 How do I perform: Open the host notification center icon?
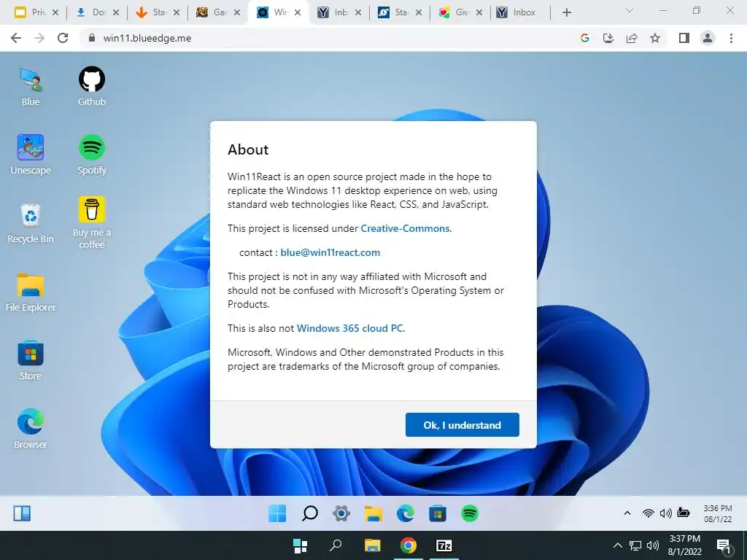pos(724,546)
